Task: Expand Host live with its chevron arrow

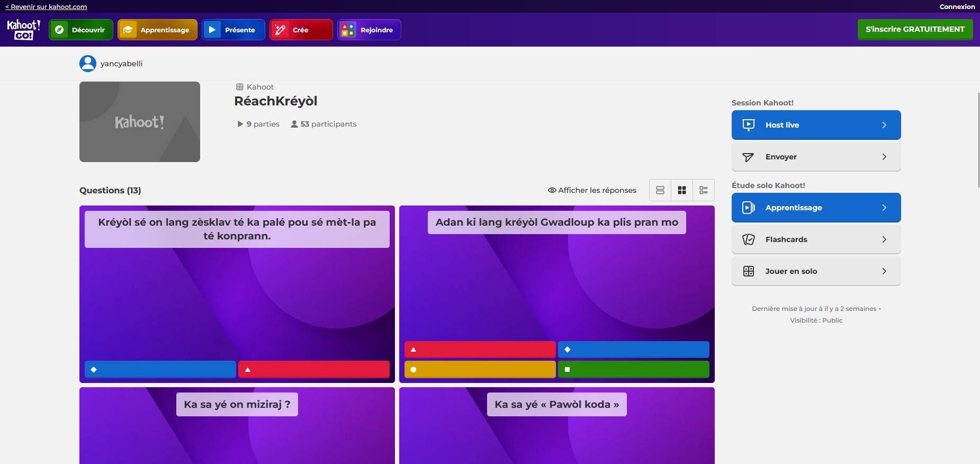Action: [884, 125]
